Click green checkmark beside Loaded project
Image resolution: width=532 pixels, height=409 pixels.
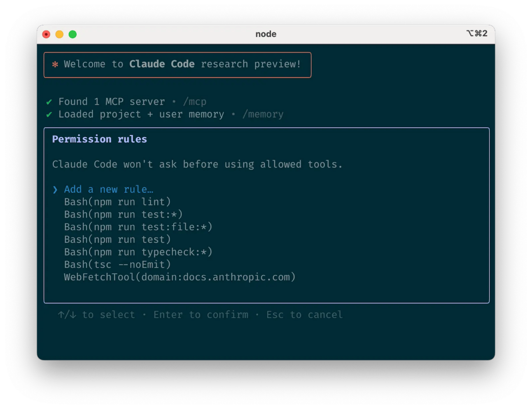[x=49, y=114]
